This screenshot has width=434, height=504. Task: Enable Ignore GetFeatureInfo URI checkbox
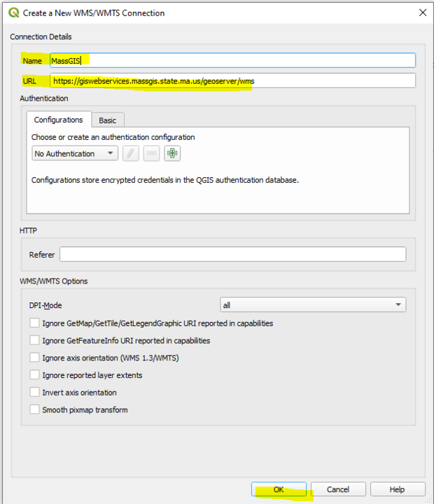point(34,340)
